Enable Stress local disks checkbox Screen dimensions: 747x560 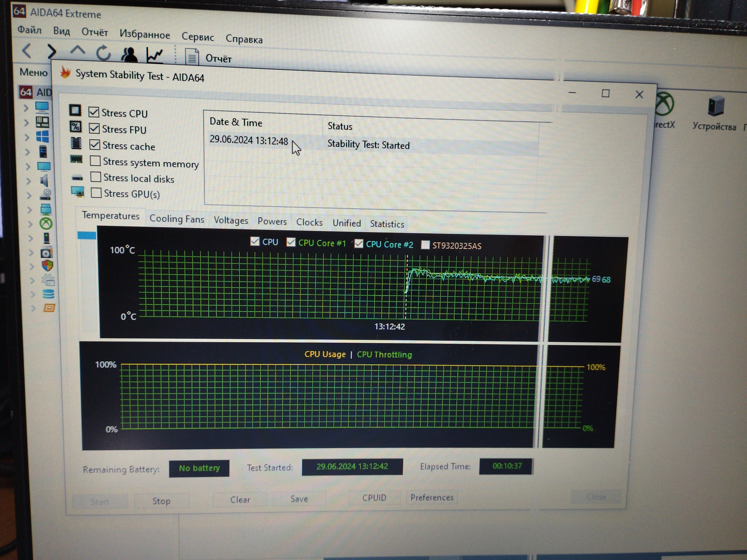pyautogui.click(x=96, y=177)
